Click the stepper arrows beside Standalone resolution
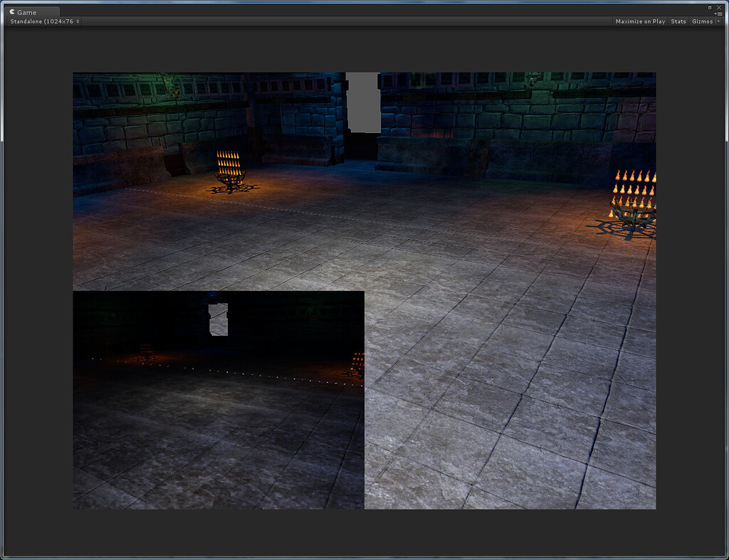Image resolution: width=729 pixels, height=560 pixels. coord(78,21)
